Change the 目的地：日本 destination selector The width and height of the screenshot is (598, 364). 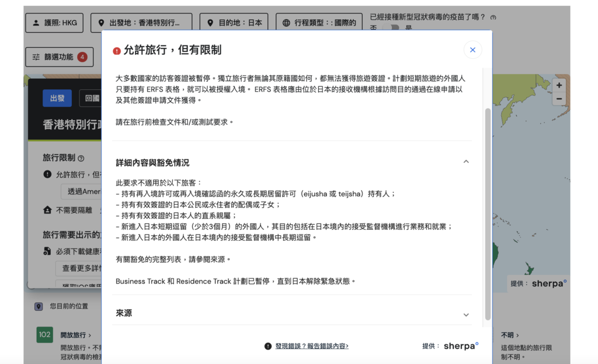[x=234, y=23]
